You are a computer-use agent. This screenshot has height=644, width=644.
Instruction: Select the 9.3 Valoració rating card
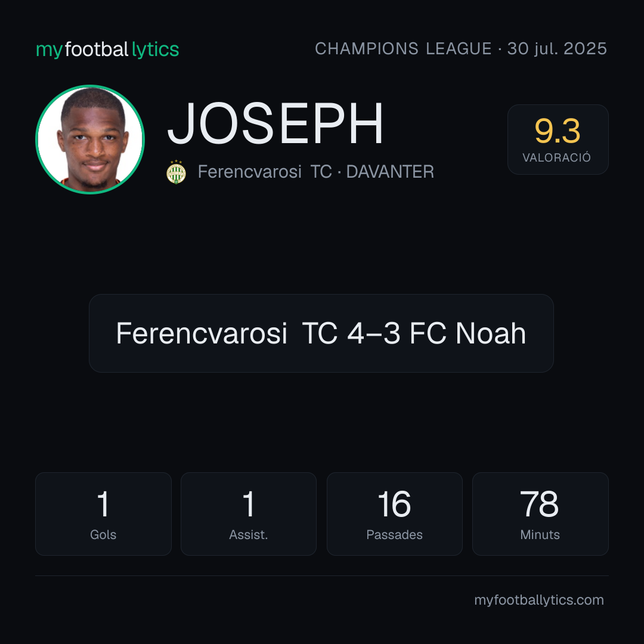pos(558,139)
